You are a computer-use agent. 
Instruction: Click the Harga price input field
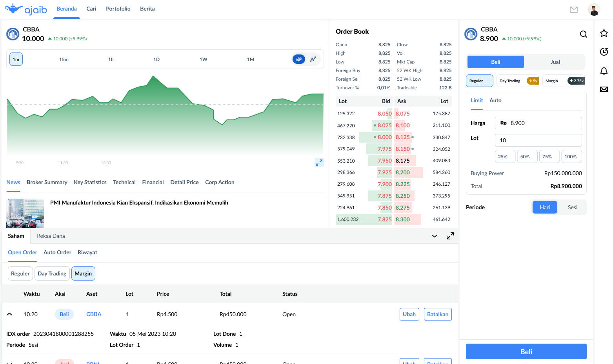538,123
